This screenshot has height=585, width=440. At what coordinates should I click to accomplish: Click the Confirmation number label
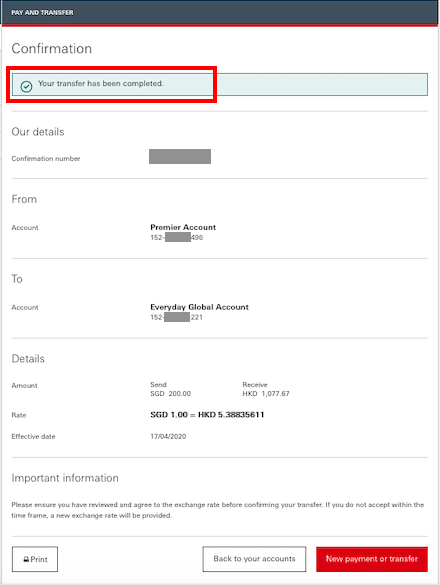pos(46,159)
